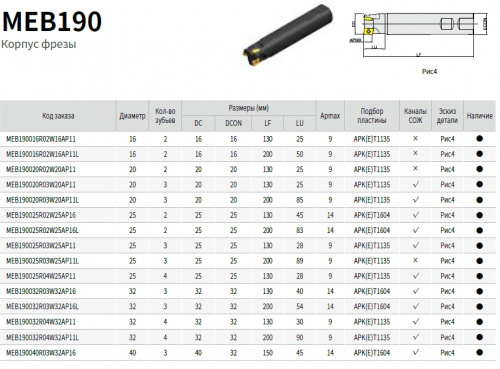Click coolant cross mark for MEB190025R03W25AP11L
This screenshot has width=500, height=369.
click(415, 260)
